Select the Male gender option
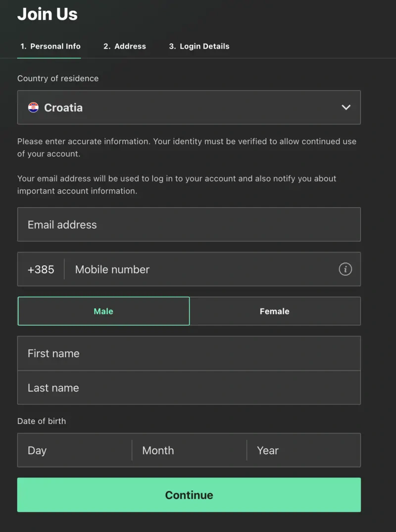 click(103, 311)
